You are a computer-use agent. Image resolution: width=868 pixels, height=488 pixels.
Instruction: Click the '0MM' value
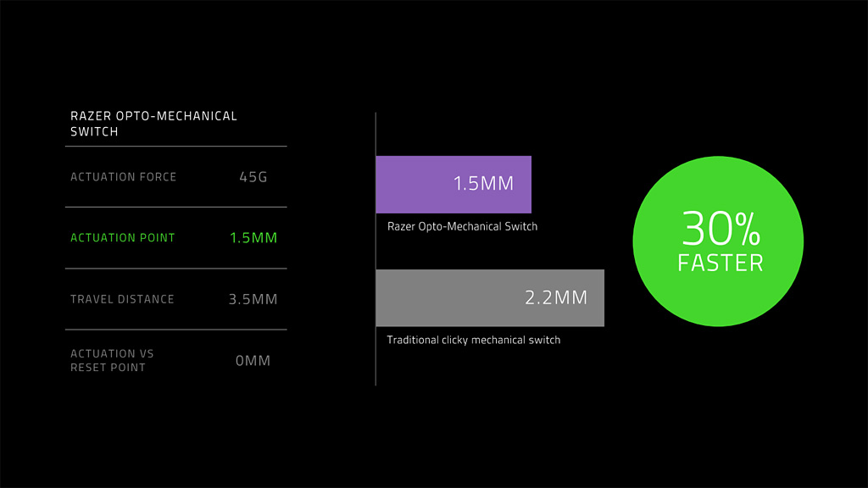click(253, 361)
